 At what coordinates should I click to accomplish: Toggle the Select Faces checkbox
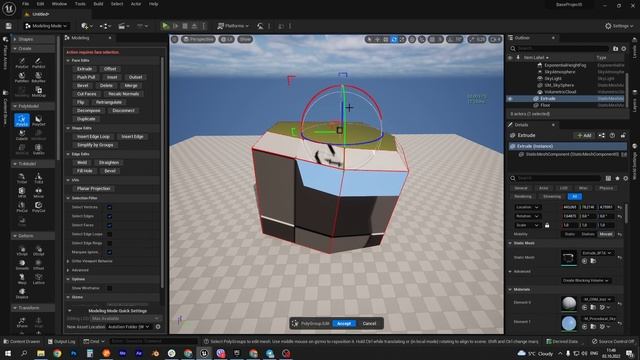click(x=109, y=225)
